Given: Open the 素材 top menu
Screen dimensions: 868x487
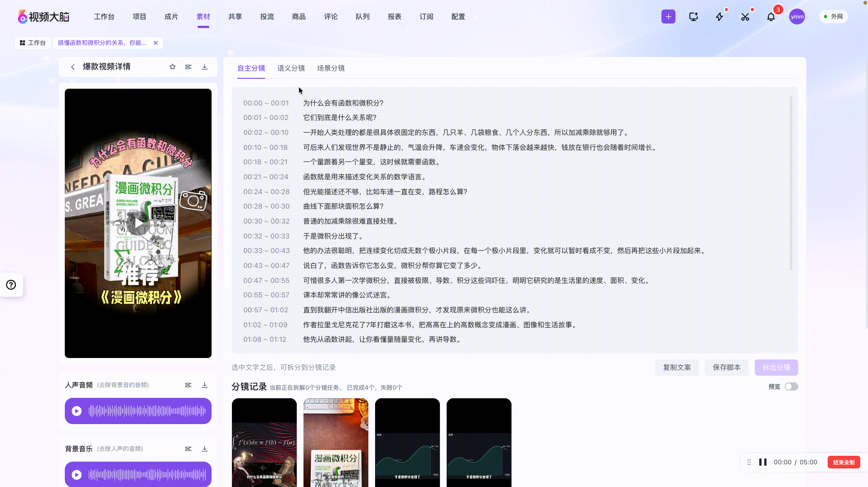Looking at the screenshot, I should 203,17.
